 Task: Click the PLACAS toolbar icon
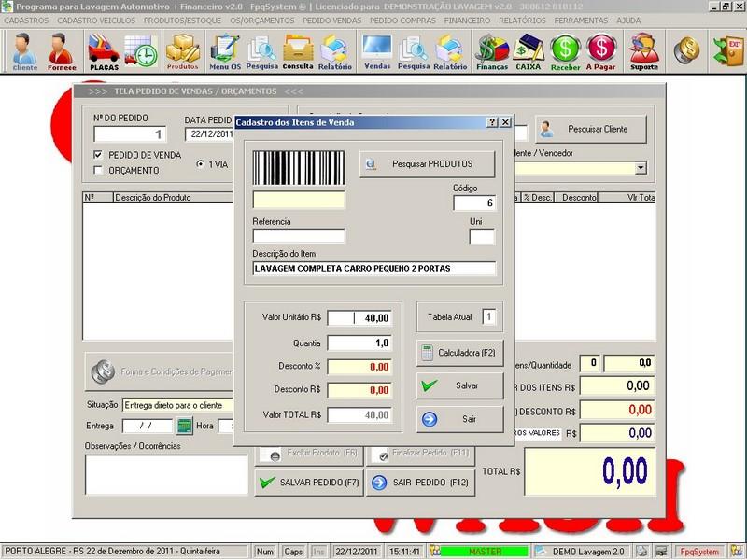coord(104,51)
